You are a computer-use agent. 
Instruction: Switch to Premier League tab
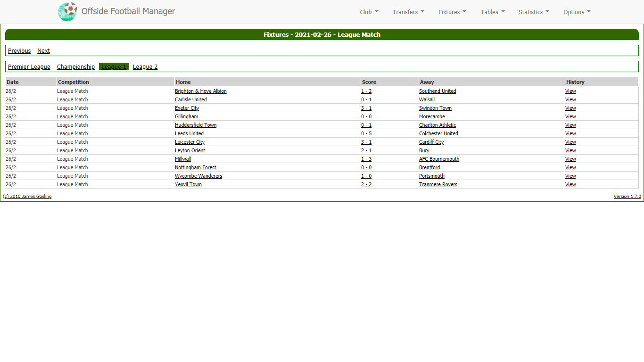click(x=29, y=67)
